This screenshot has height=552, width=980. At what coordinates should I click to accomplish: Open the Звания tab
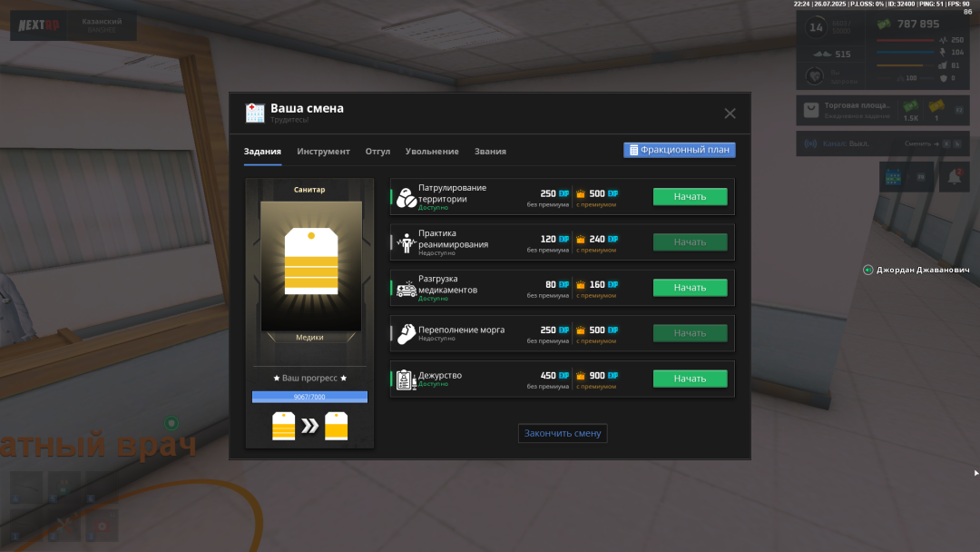490,152
